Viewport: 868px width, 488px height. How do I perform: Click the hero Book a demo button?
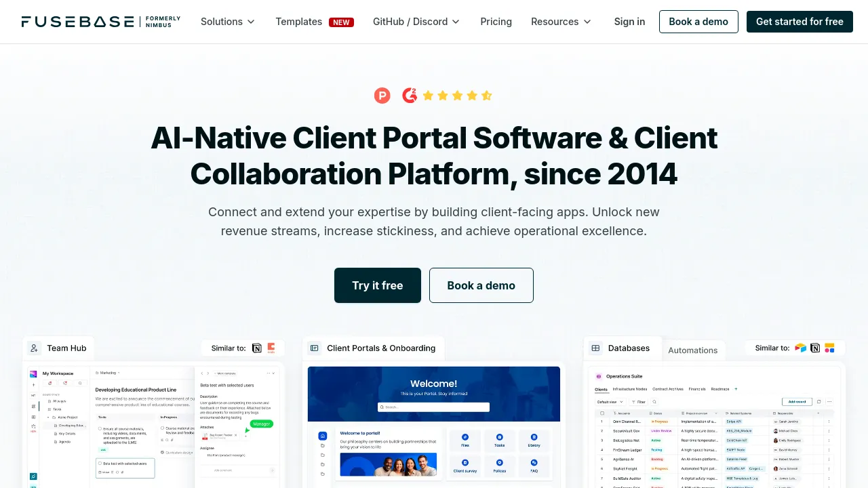click(481, 285)
